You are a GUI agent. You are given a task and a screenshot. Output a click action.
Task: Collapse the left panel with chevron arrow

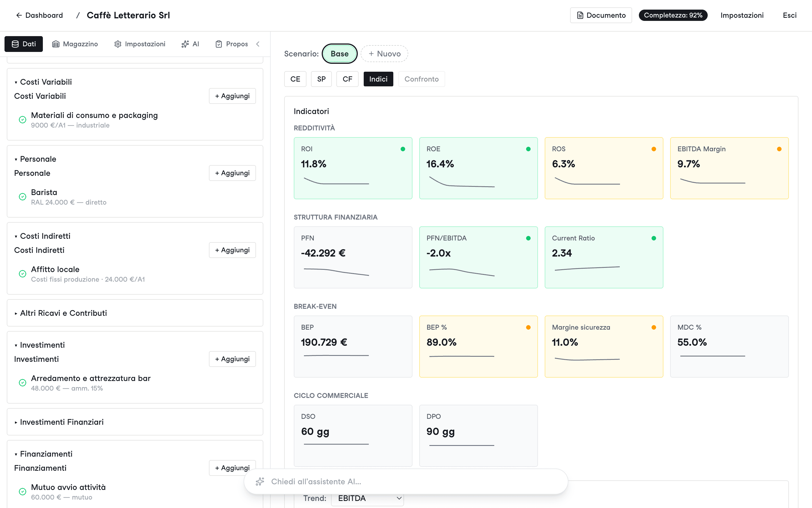pos(258,44)
